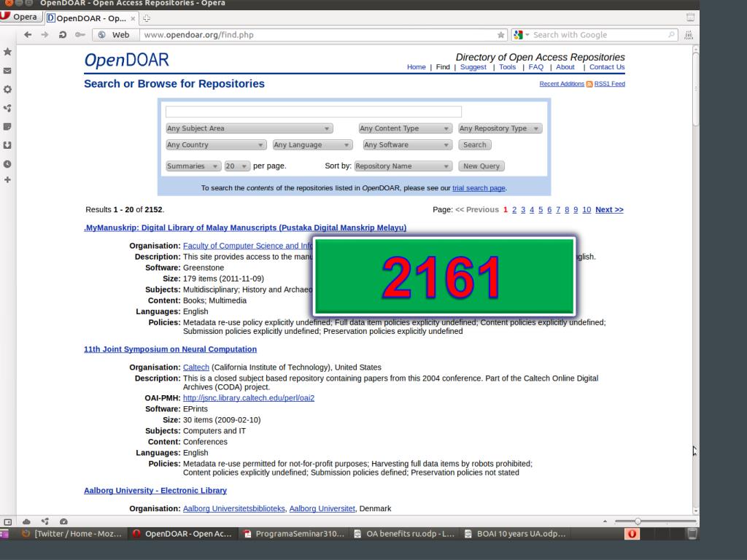This screenshot has height=560, width=747.
Task: Open the Google search engine selector
Action: click(521, 35)
